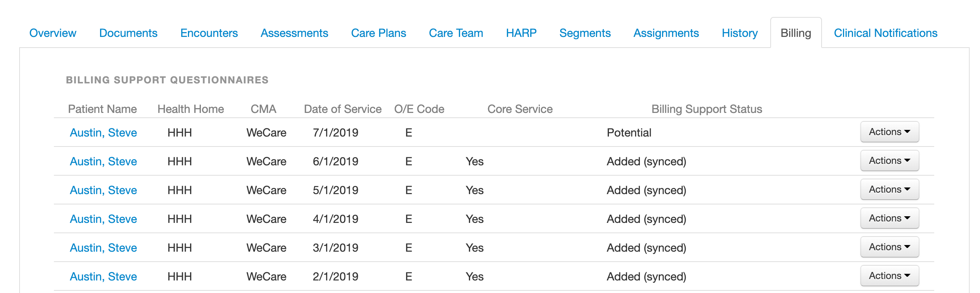Screen dimensions: 980x293
Task: Select the Assessments tab
Action: point(294,33)
